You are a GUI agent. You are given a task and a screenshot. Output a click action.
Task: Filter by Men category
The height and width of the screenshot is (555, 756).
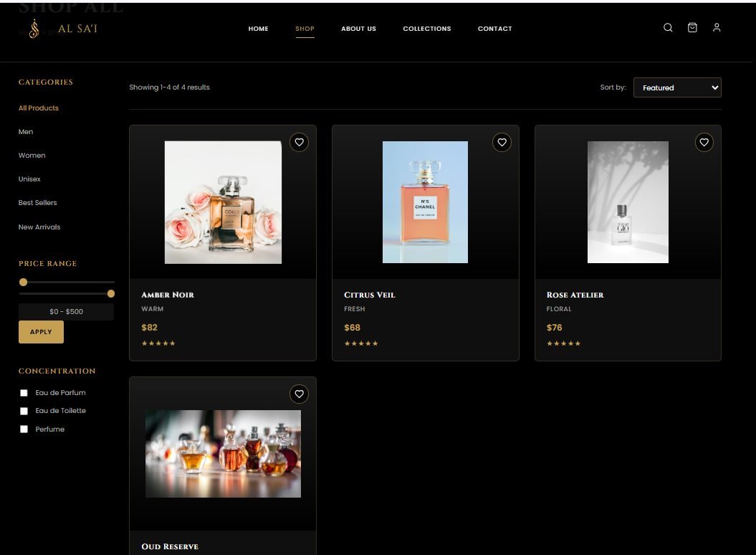26,132
